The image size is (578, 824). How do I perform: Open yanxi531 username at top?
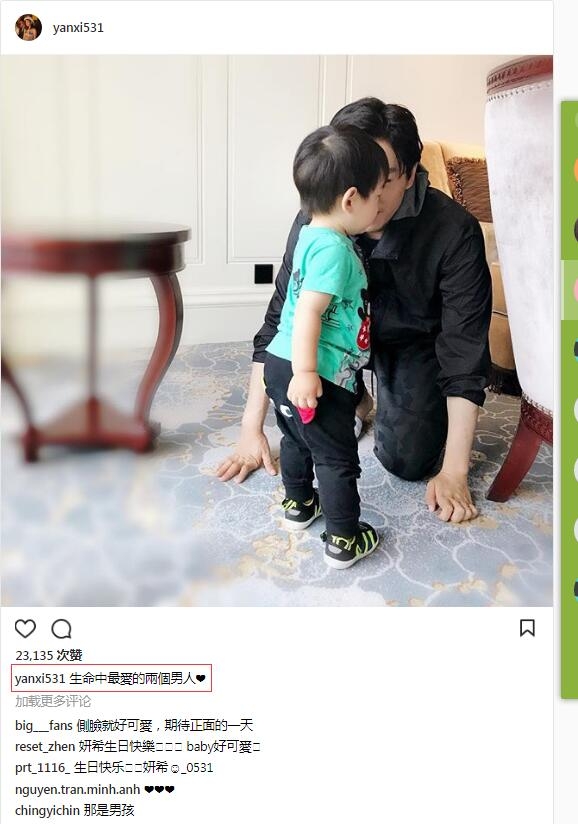point(78,28)
